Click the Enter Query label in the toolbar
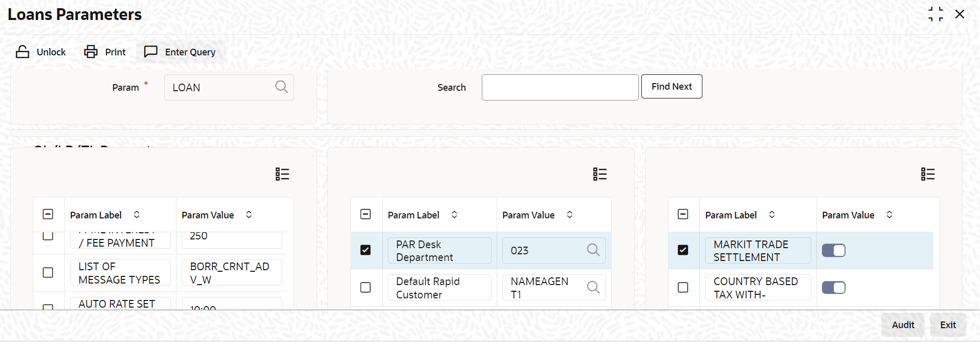Image resolution: width=980 pixels, height=342 pixels. [x=190, y=52]
